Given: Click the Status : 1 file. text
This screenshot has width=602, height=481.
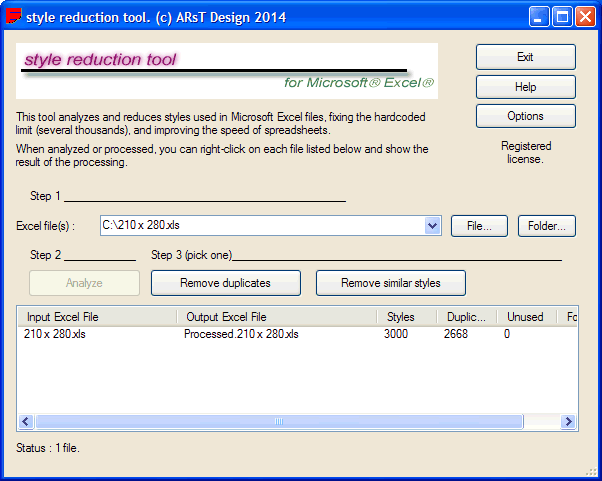Looking at the screenshot, I should [x=48, y=448].
